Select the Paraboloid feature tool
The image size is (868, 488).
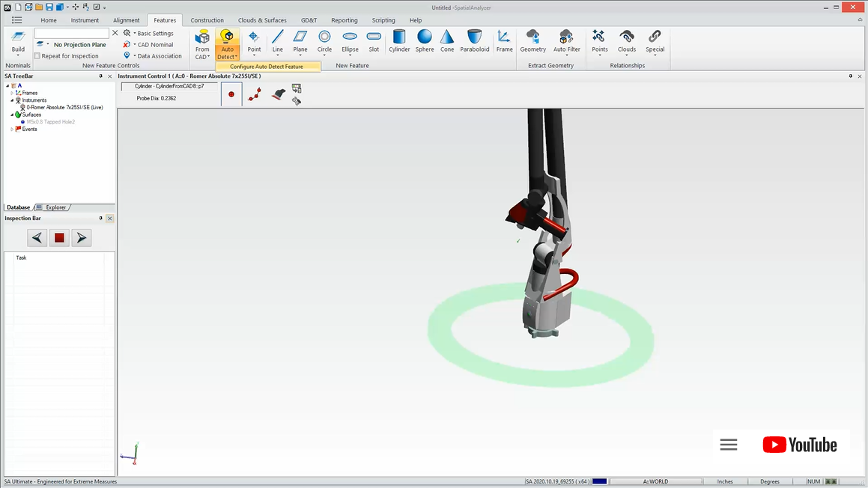click(x=474, y=41)
